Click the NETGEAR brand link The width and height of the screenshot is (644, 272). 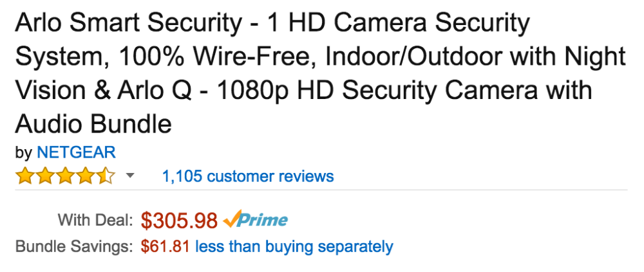[x=76, y=152]
